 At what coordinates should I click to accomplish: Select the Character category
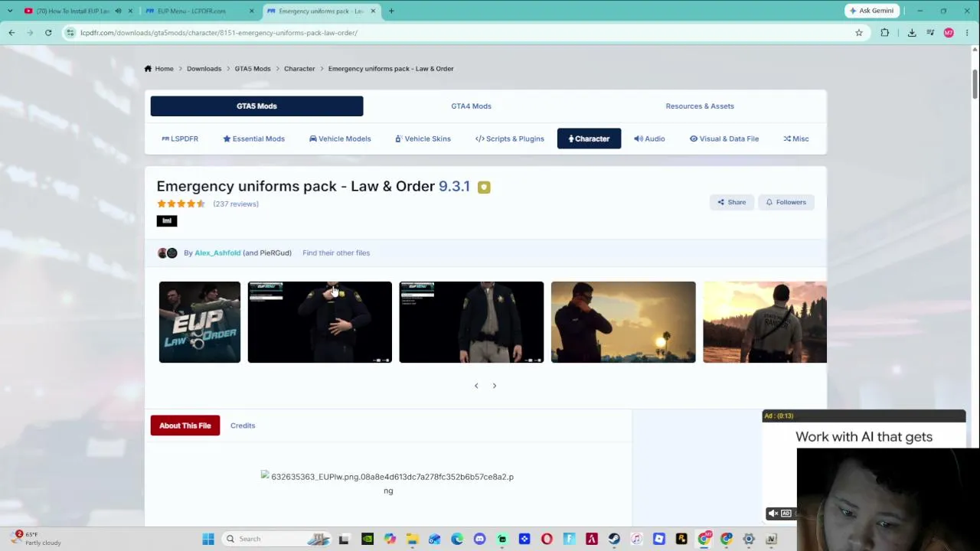click(589, 139)
